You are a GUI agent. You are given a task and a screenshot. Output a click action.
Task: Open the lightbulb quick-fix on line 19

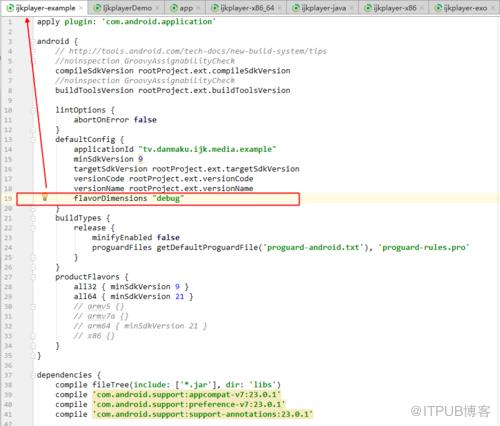click(45, 197)
